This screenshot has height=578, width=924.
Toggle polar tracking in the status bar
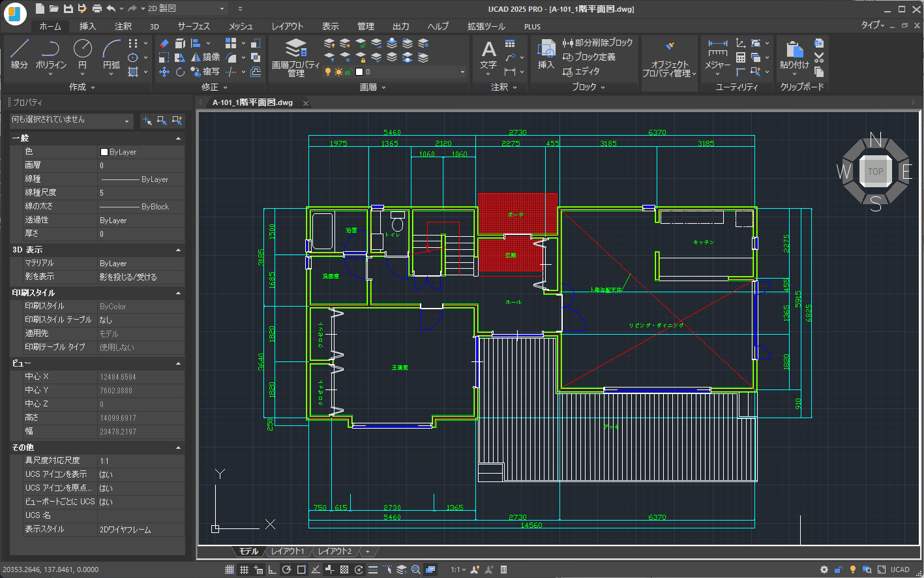click(x=287, y=570)
